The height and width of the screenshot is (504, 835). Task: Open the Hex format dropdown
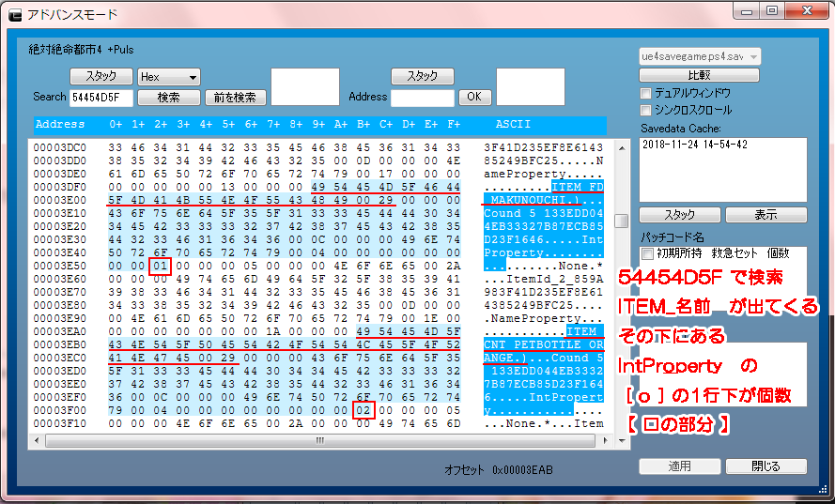(168, 77)
